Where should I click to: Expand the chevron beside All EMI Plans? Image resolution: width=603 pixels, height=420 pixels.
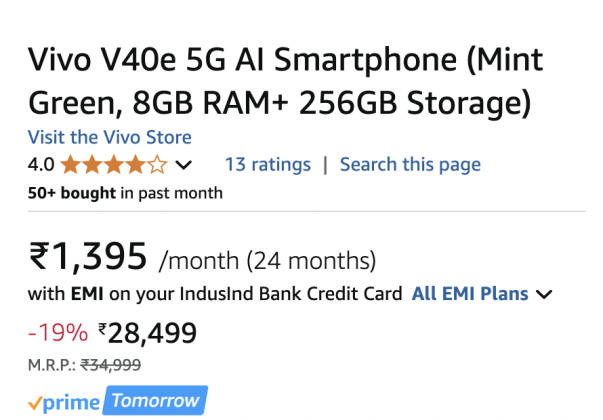click(545, 294)
